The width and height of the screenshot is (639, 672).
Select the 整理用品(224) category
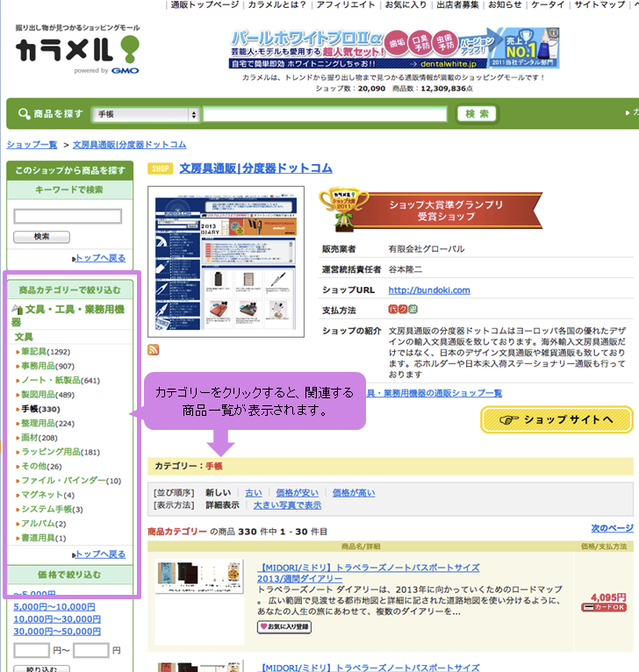[47, 423]
